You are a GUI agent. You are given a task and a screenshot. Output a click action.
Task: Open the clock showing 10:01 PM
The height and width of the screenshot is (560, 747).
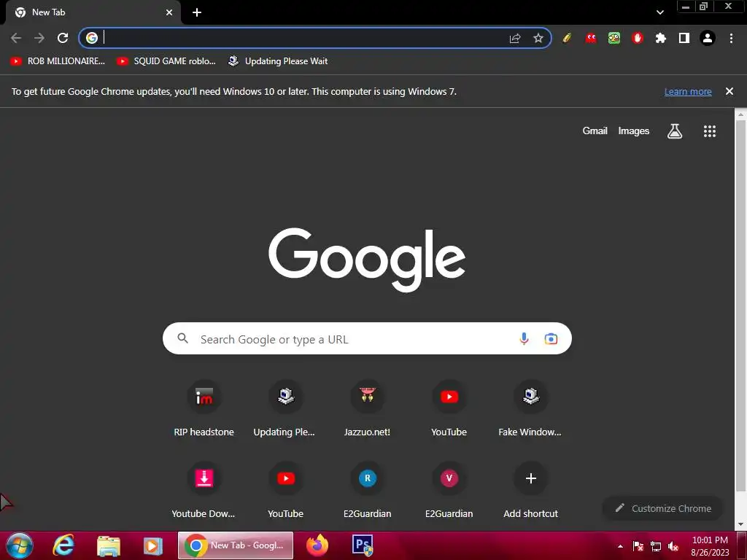710,545
